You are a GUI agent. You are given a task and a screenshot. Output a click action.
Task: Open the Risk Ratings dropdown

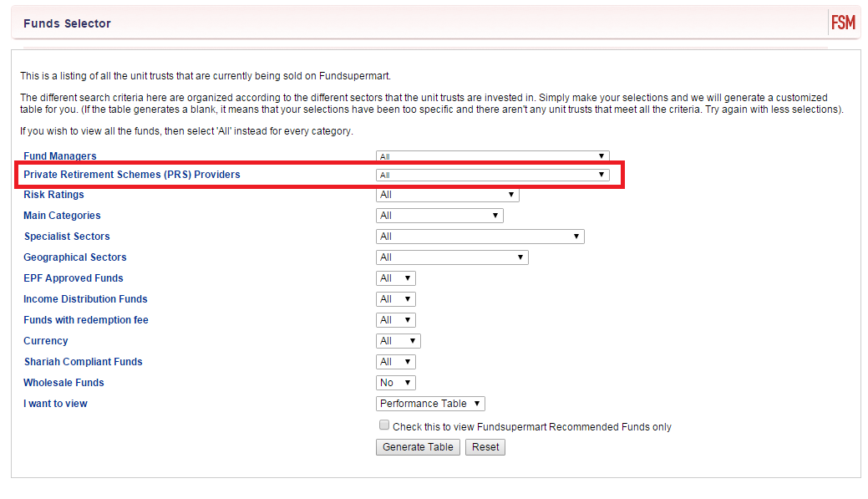pyautogui.click(x=447, y=195)
